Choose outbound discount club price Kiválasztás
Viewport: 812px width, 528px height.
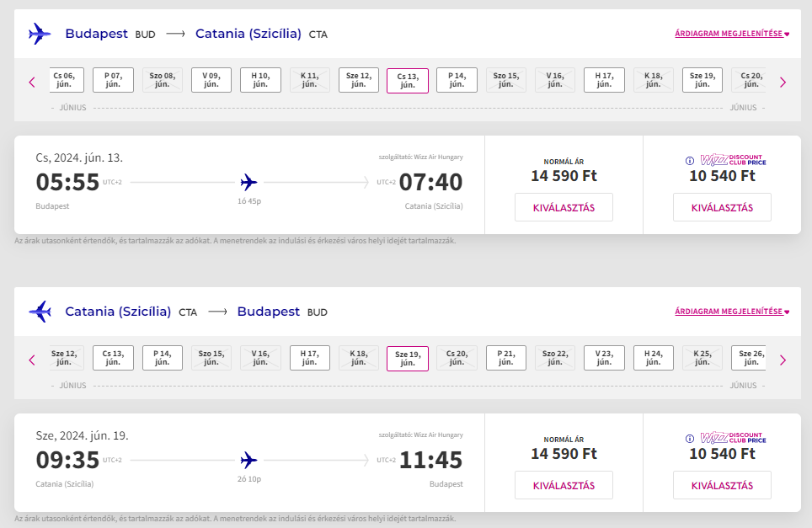722,207
